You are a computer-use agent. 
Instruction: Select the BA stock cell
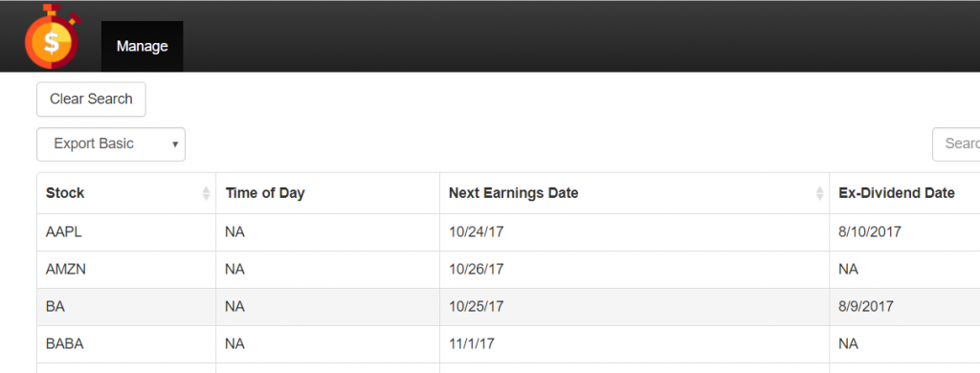tap(126, 307)
